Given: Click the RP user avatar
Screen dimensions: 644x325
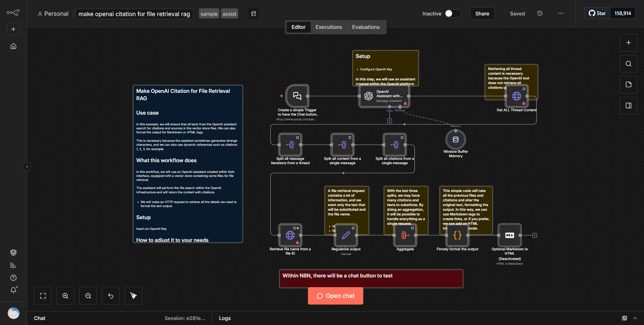Looking at the screenshot, I should (x=13, y=313).
